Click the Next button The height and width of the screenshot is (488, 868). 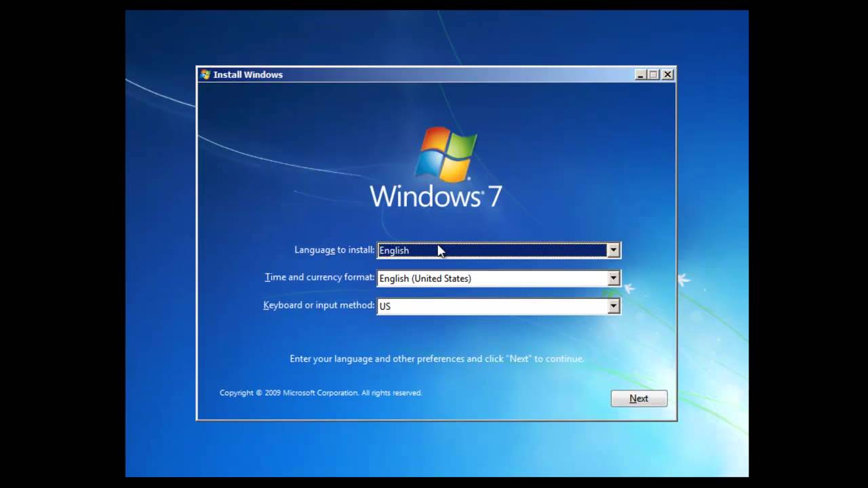pyautogui.click(x=639, y=399)
